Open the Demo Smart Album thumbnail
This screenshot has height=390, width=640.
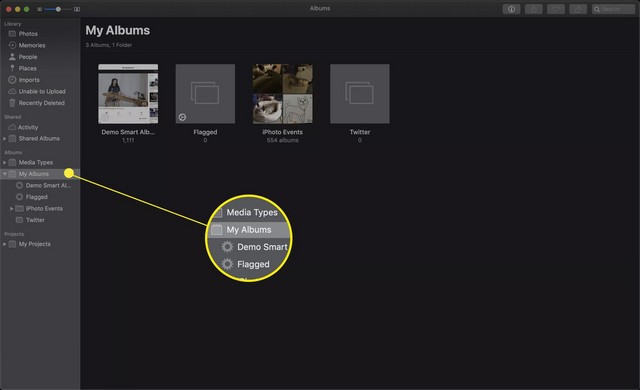(x=128, y=94)
